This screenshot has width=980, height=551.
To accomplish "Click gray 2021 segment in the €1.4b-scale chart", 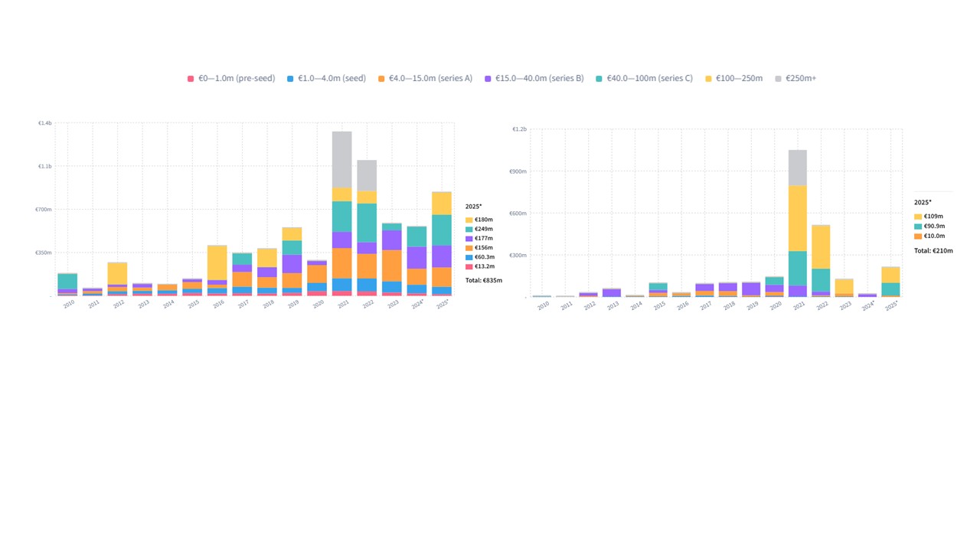I will pyautogui.click(x=341, y=159).
